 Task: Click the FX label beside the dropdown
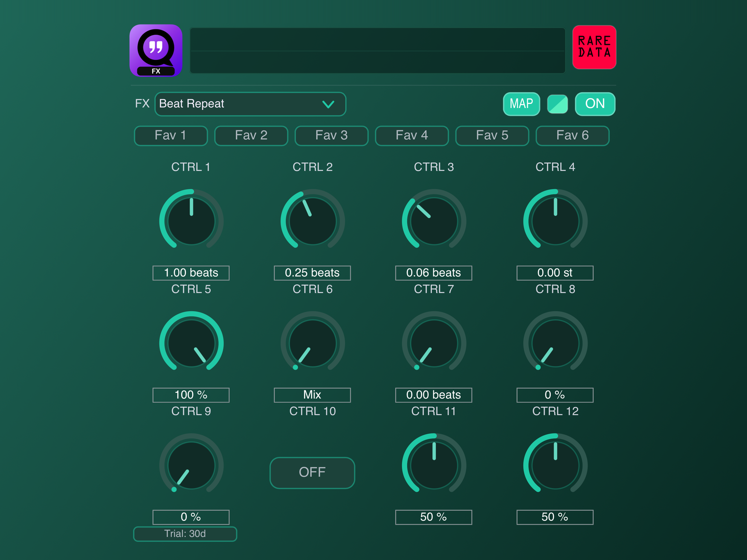coord(142,103)
